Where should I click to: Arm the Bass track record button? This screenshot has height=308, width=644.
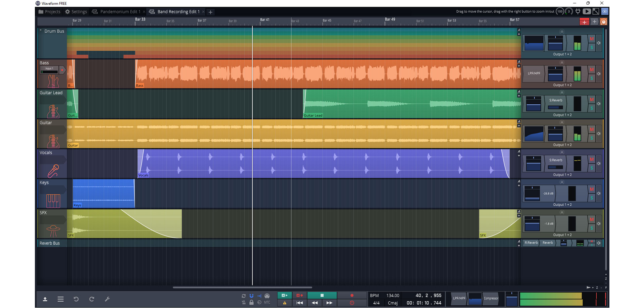pyautogui.click(x=62, y=70)
